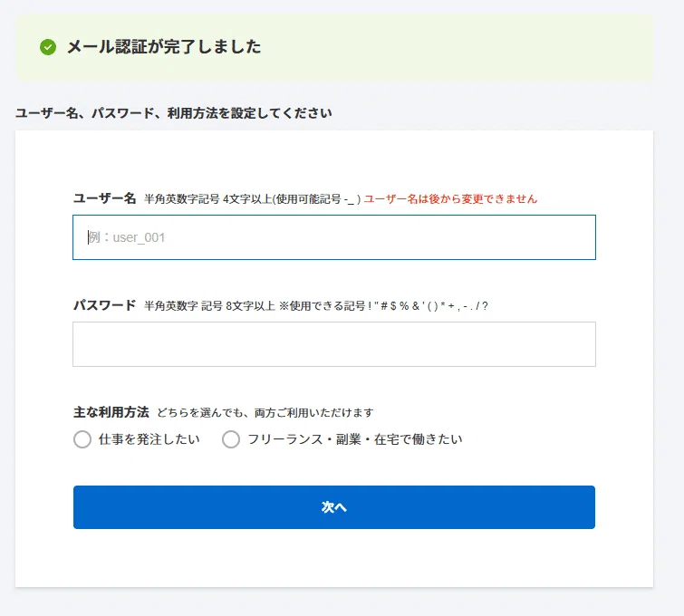The image size is (684, 616).
Task: Click the 次へ button
Action: point(334,507)
